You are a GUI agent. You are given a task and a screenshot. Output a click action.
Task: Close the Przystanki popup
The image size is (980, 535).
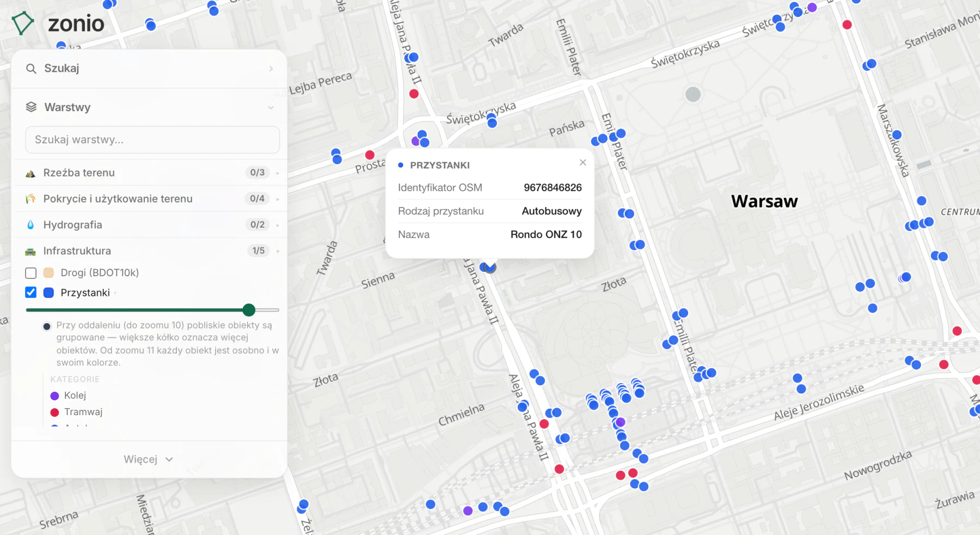pos(583,162)
